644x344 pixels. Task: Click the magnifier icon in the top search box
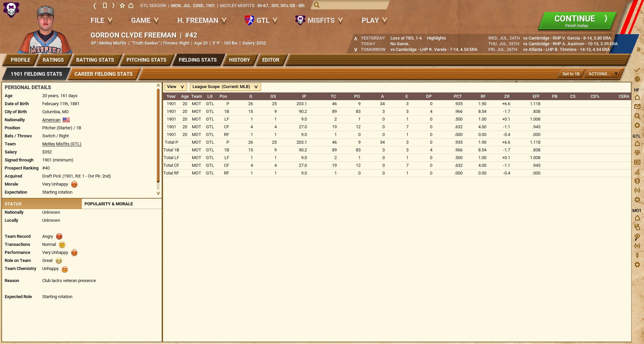click(x=317, y=5)
